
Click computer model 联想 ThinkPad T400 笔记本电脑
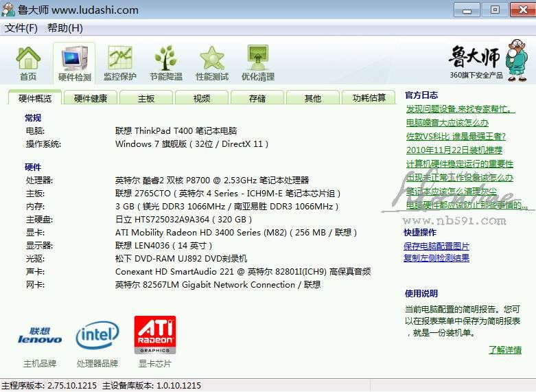tap(176, 130)
